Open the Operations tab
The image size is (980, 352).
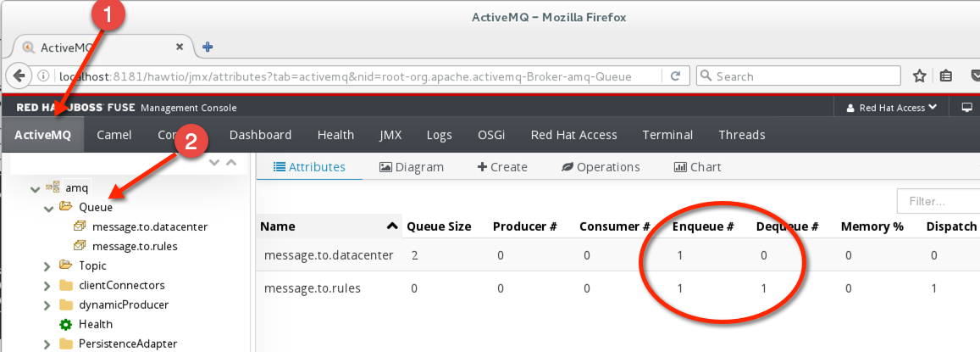(601, 167)
